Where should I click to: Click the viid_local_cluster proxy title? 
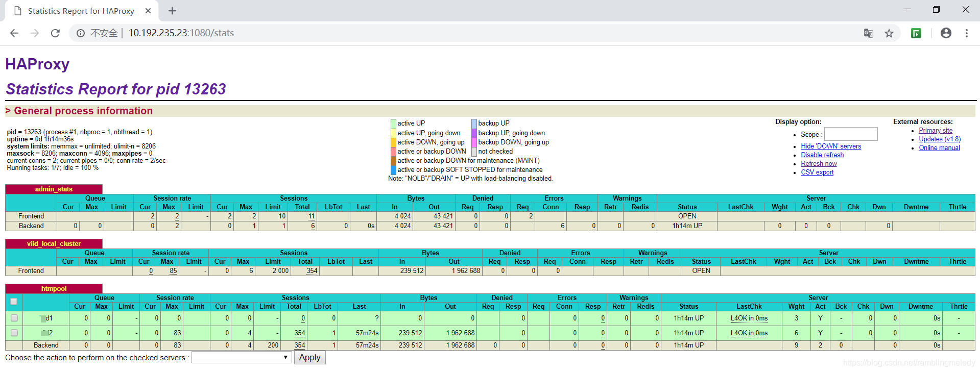(x=54, y=244)
